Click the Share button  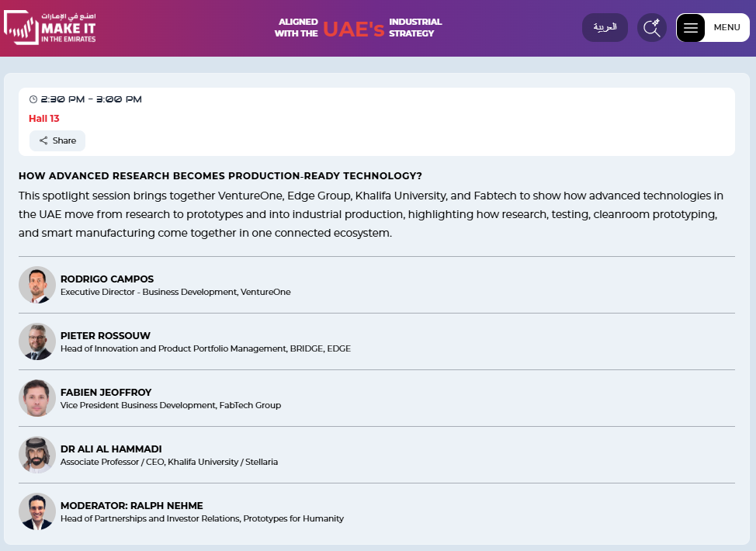[57, 140]
